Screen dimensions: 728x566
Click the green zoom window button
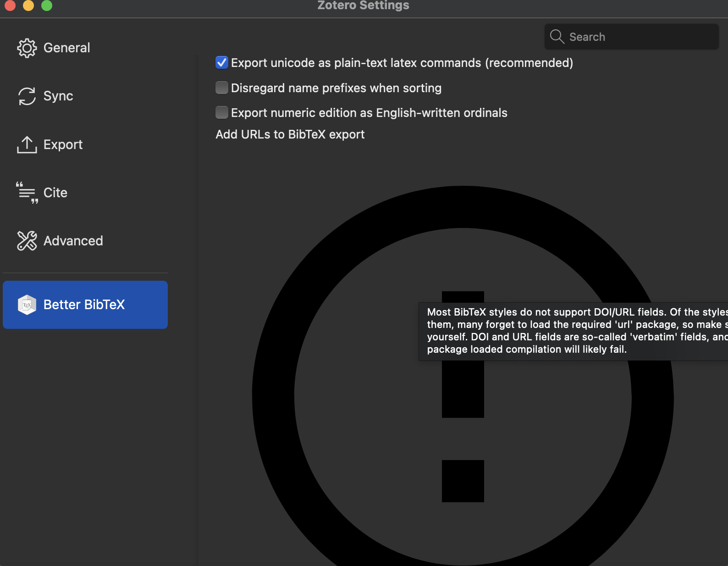coord(47,5)
